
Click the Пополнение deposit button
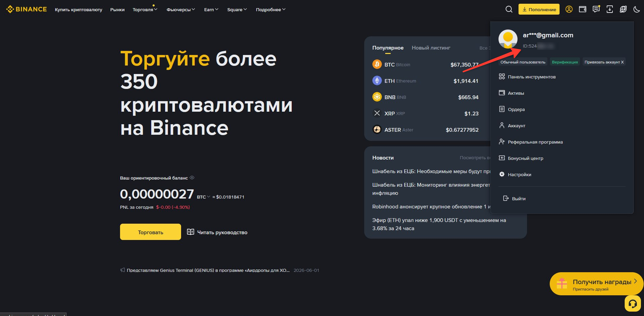tap(539, 9)
